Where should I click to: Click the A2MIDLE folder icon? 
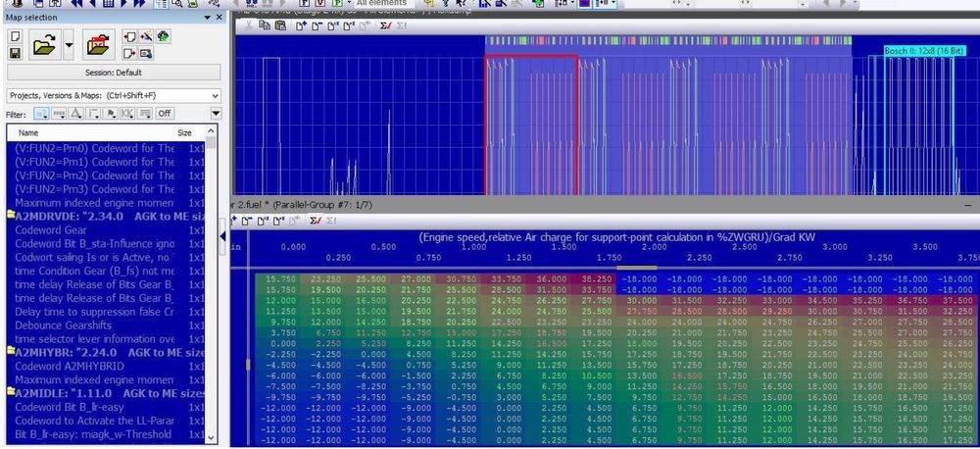pos(11,393)
